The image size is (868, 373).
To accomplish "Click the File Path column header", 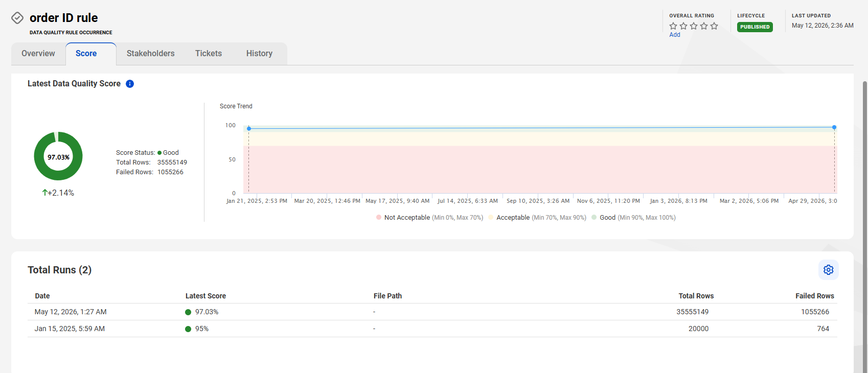I will [387, 296].
